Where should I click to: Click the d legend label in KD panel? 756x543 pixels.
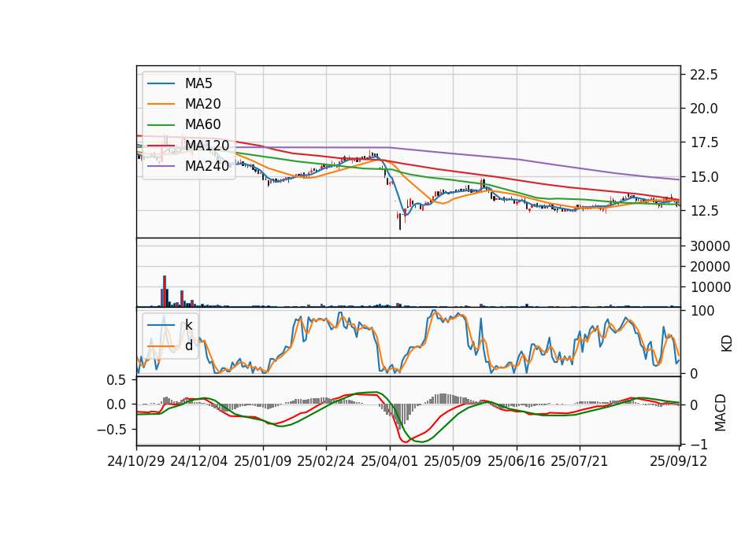(x=189, y=345)
